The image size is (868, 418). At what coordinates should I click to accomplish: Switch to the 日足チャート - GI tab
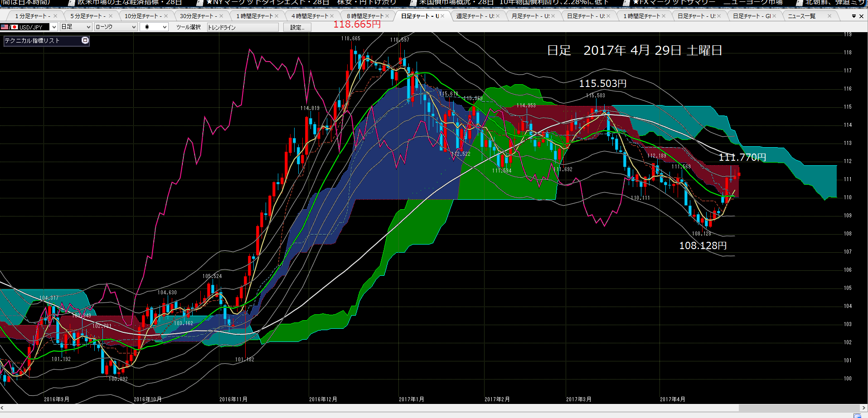point(752,16)
